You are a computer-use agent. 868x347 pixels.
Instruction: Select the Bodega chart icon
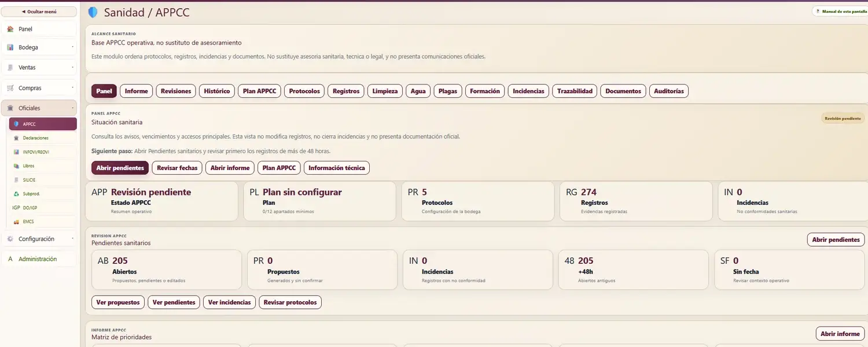pos(10,47)
